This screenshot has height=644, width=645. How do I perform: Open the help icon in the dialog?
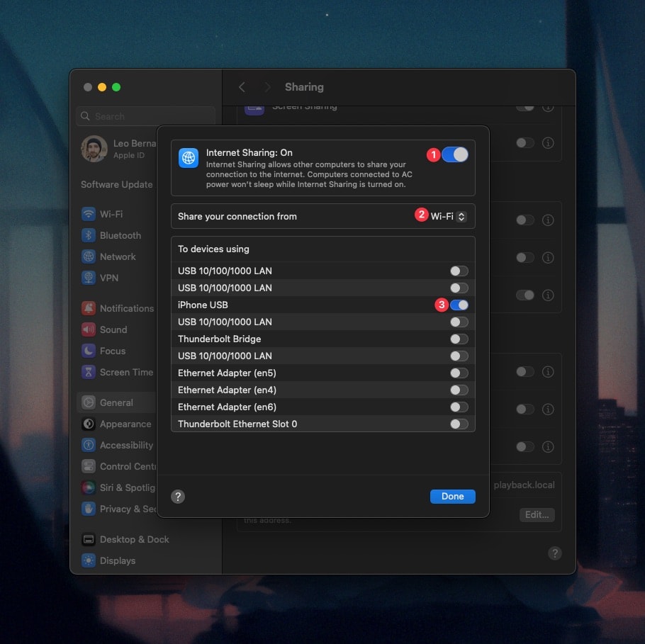coord(177,497)
